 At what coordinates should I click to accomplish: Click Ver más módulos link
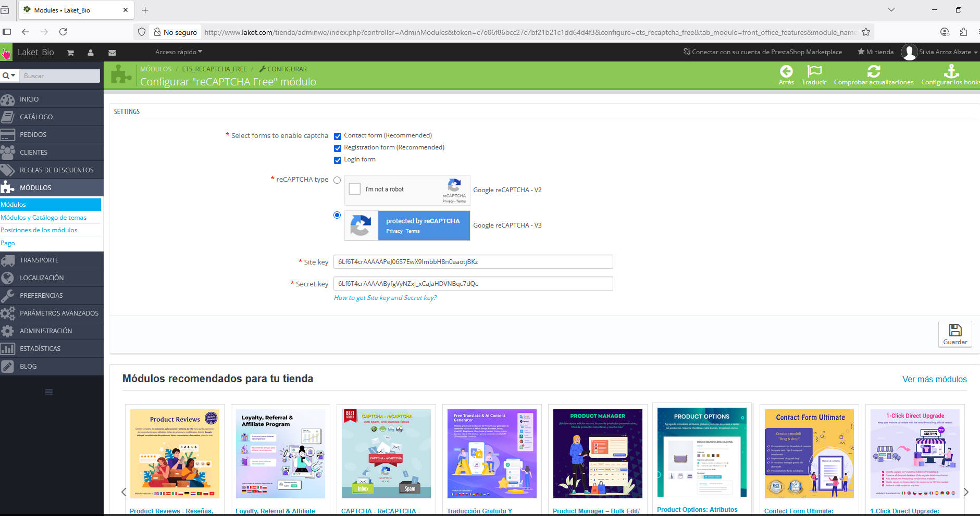click(x=934, y=380)
